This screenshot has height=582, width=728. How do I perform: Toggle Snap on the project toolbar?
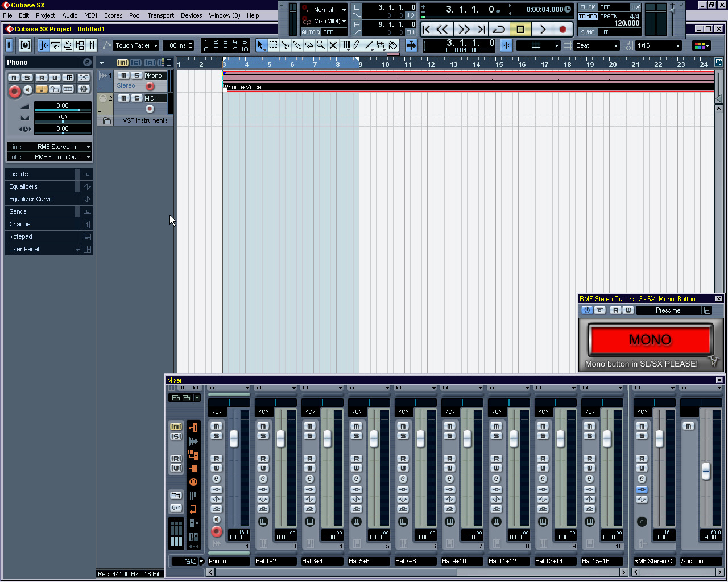click(506, 45)
